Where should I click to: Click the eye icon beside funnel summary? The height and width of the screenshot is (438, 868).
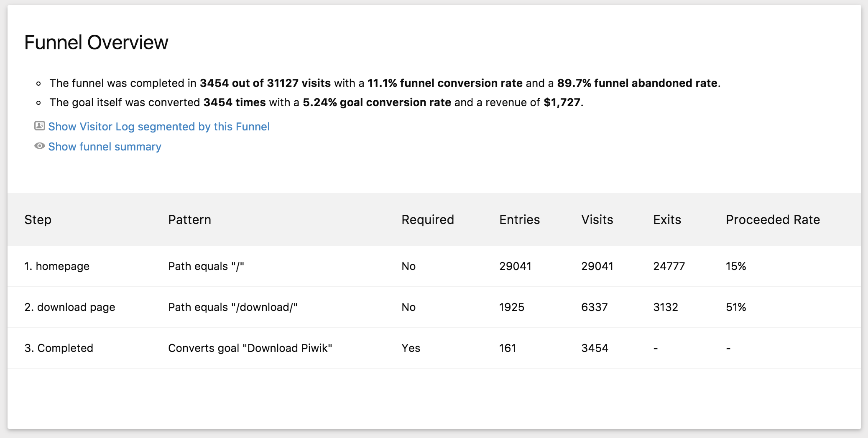click(x=40, y=146)
